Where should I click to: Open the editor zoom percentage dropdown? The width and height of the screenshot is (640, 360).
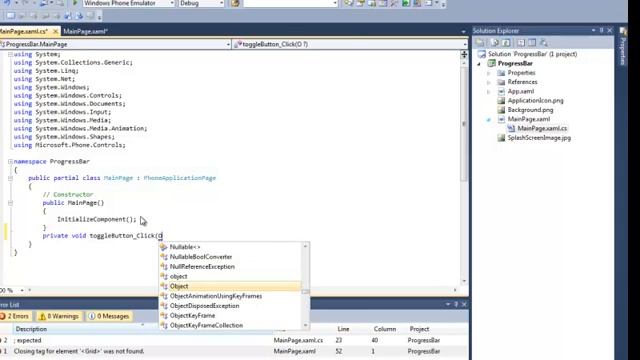tap(22, 290)
